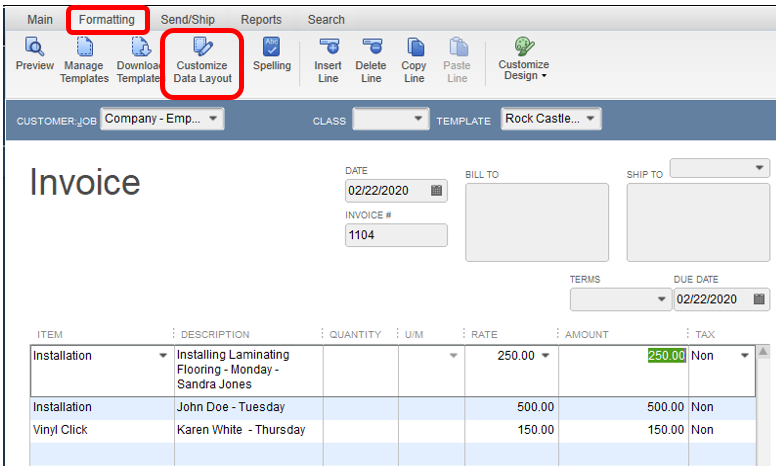This screenshot has height=466, width=776.
Task: Select the Non tax cell in John Doe row
Action: click(722, 407)
